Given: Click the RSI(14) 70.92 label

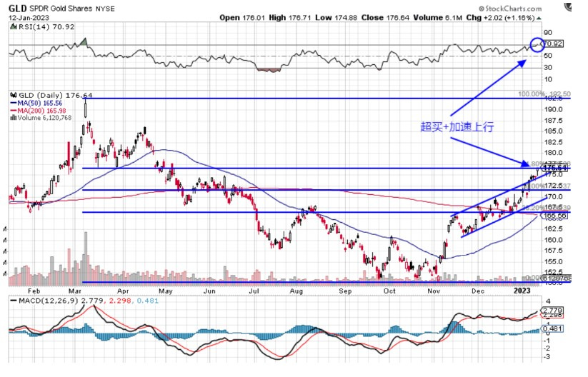Looking at the screenshot, I should (x=46, y=27).
